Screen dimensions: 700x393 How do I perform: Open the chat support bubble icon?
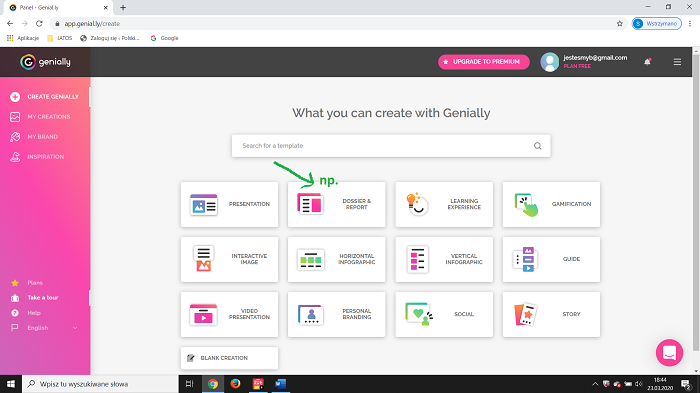coord(669,353)
